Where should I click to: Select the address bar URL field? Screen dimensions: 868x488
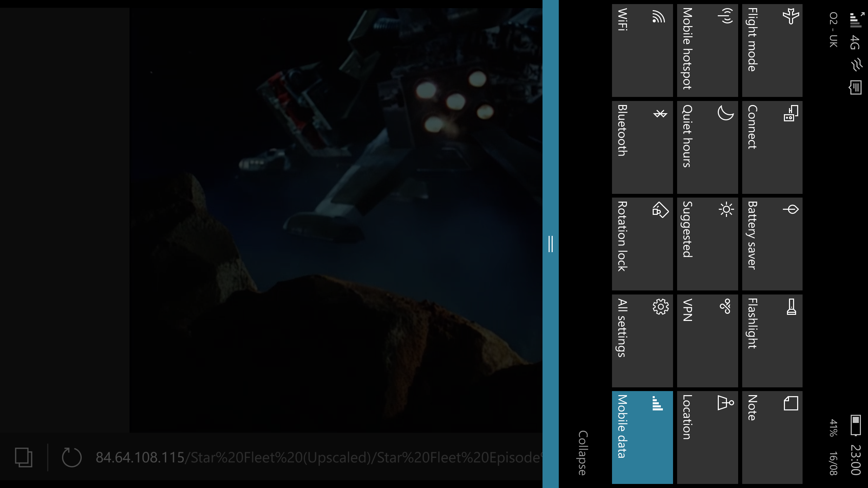319,457
